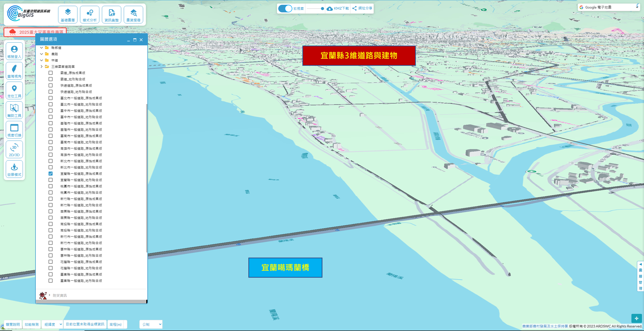
Task: Toggle 2D/3D view mode
Action: coord(14,150)
